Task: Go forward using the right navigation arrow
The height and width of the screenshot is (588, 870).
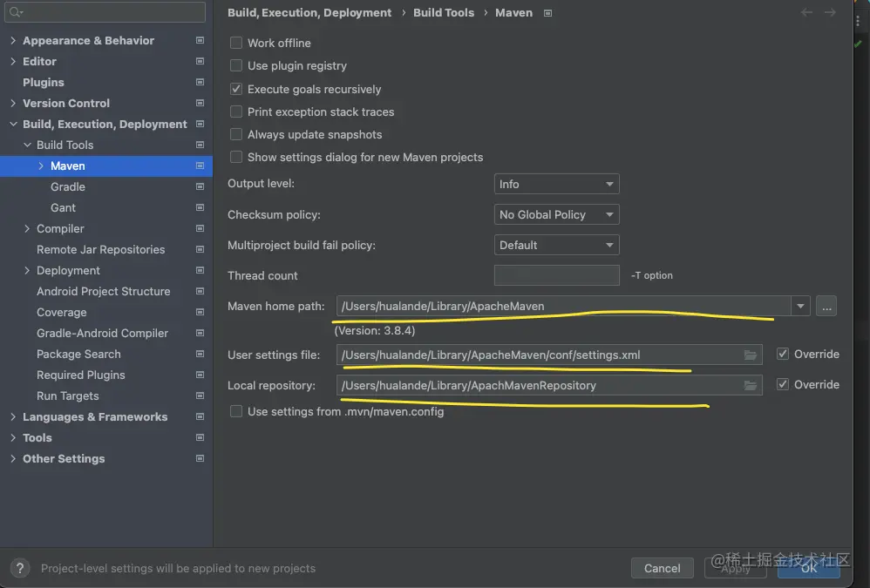Action: point(830,13)
